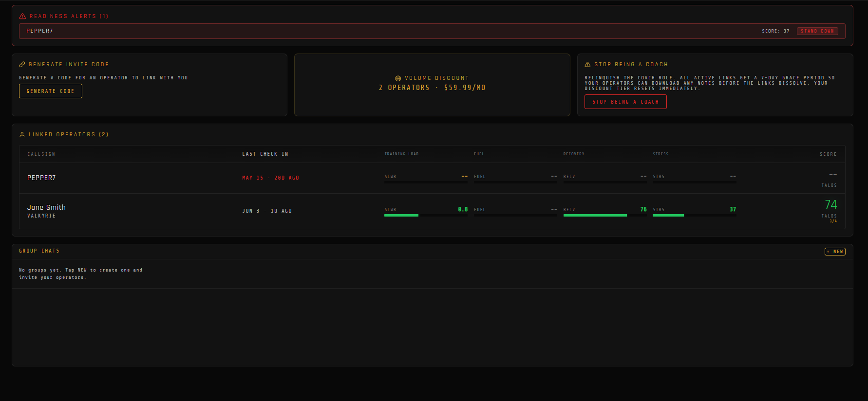Click the Stand Down button for PEPPER7 alert
This screenshot has width=868, height=401.
tap(817, 31)
